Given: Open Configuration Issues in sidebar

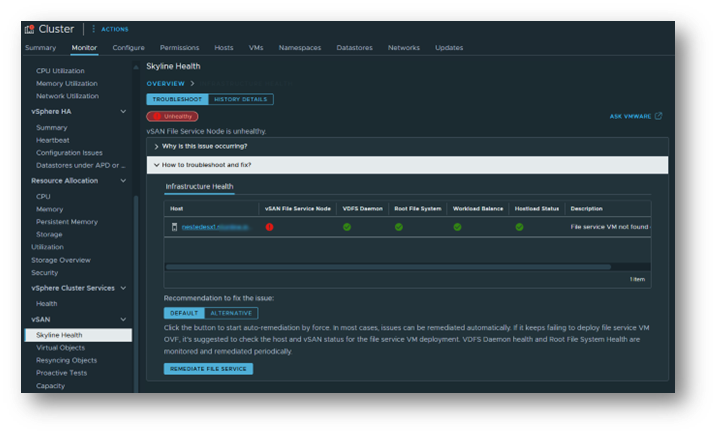Looking at the screenshot, I should click(69, 153).
